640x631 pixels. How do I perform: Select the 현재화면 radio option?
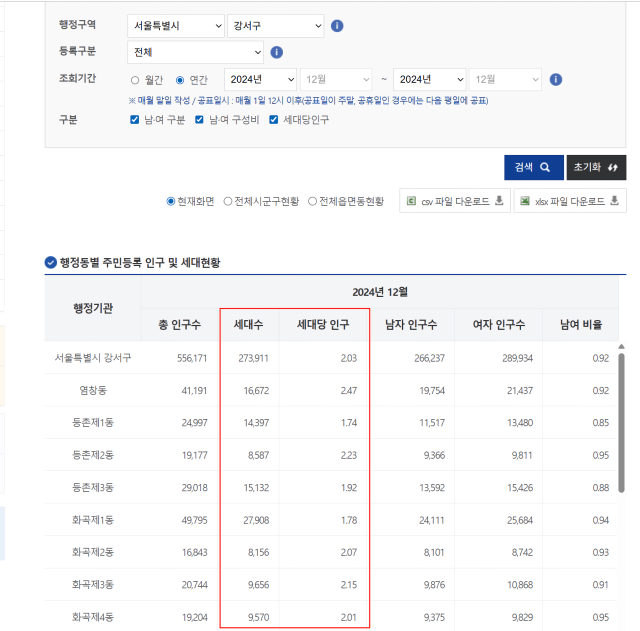(x=171, y=201)
